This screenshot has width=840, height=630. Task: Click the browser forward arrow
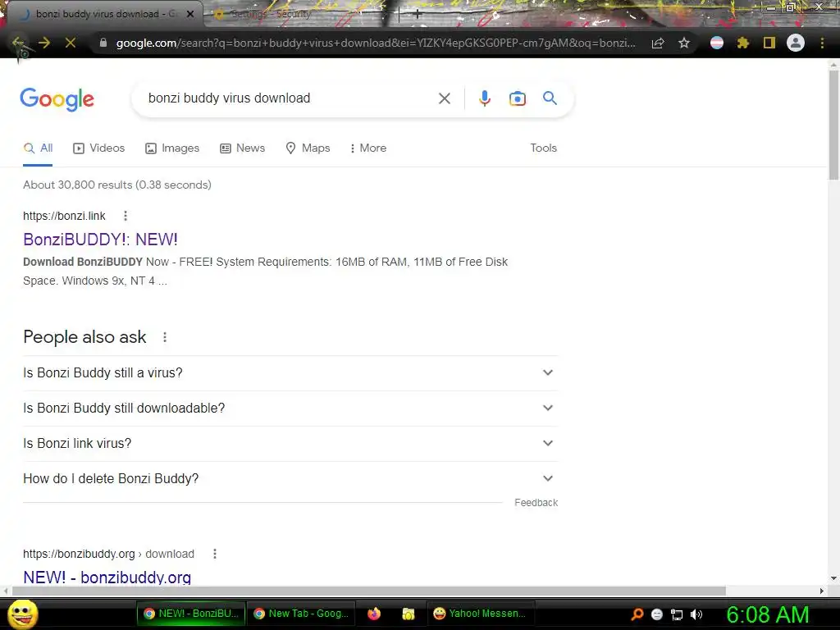point(44,43)
